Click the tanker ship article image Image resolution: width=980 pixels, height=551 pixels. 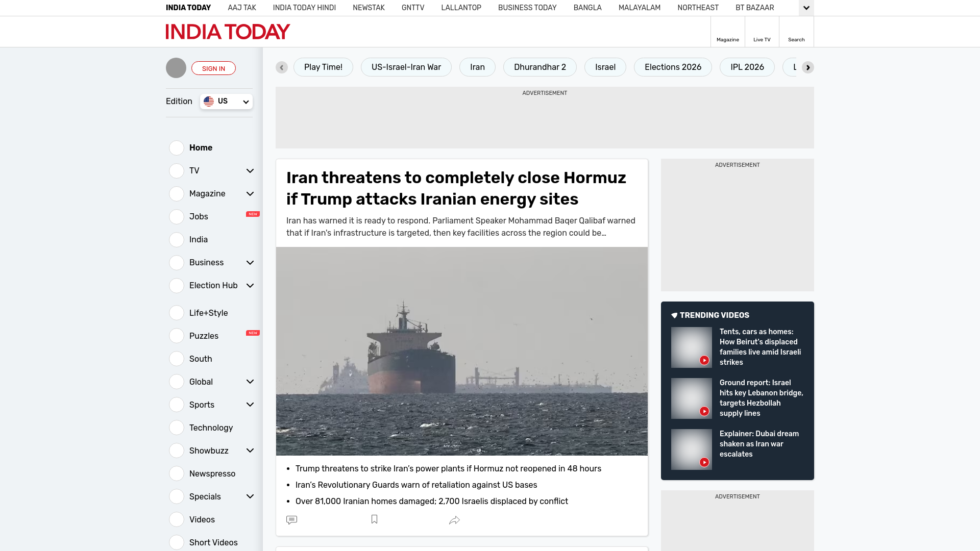(x=462, y=351)
